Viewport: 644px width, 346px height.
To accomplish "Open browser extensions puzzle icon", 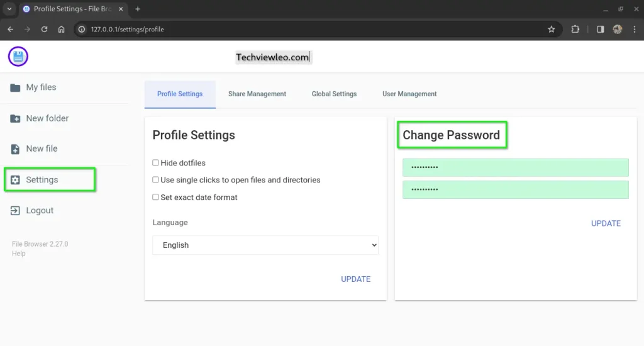I will pos(575,29).
